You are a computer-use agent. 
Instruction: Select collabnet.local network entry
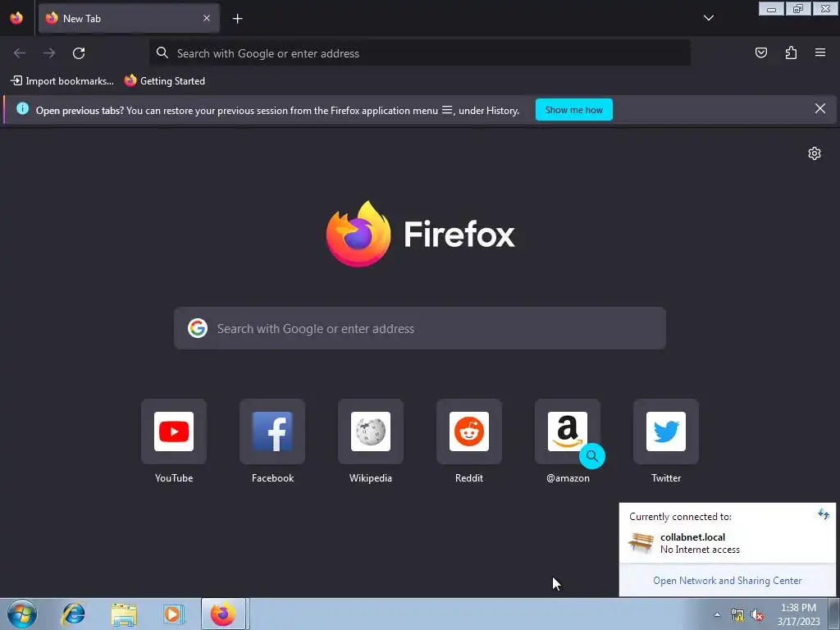[727, 543]
